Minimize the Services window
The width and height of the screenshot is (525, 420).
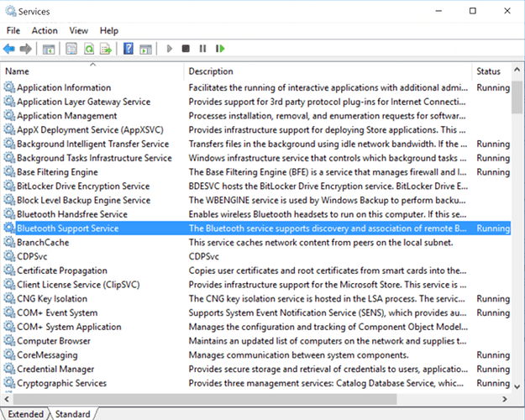point(438,11)
